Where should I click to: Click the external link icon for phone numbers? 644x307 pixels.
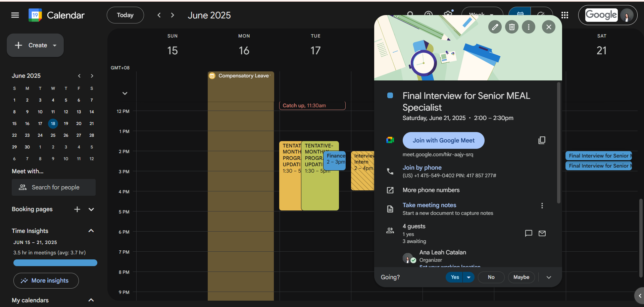(x=390, y=190)
